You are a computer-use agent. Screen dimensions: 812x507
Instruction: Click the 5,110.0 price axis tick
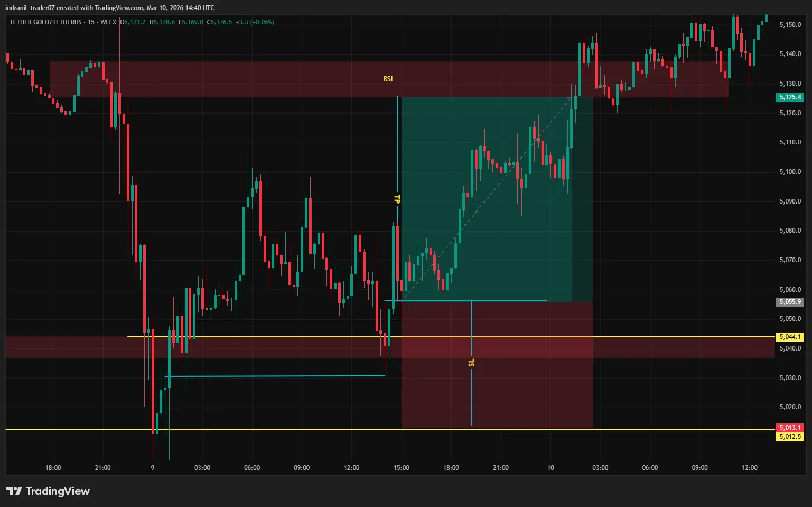tap(790, 142)
